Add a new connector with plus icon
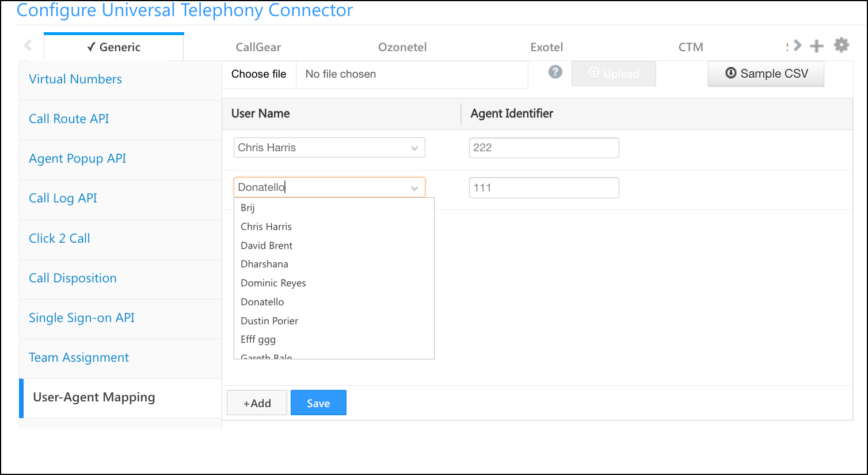 [x=817, y=46]
